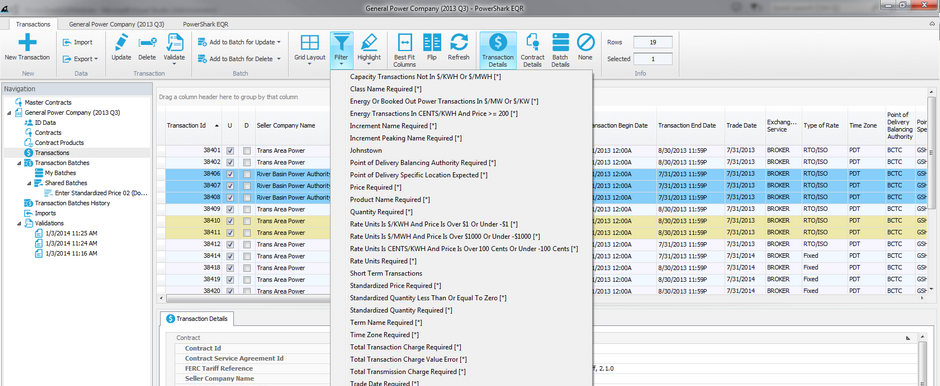Select the Transaction Details bottom tab

coord(197,319)
